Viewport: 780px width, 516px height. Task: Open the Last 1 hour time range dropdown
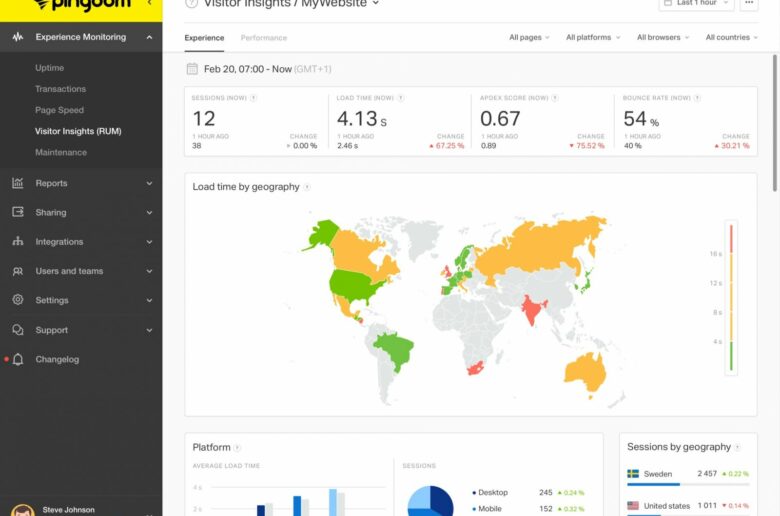click(x=696, y=3)
